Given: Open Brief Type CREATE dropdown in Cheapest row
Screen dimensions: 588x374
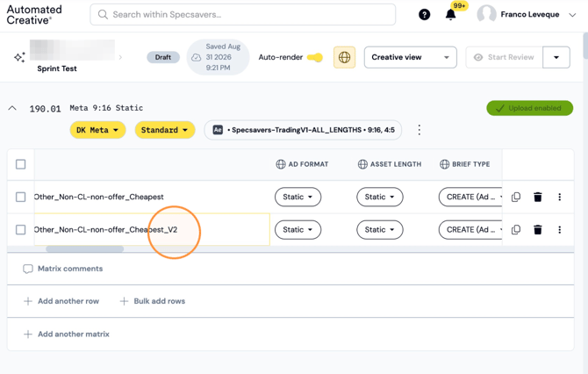Looking at the screenshot, I should [x=470, y=197].
